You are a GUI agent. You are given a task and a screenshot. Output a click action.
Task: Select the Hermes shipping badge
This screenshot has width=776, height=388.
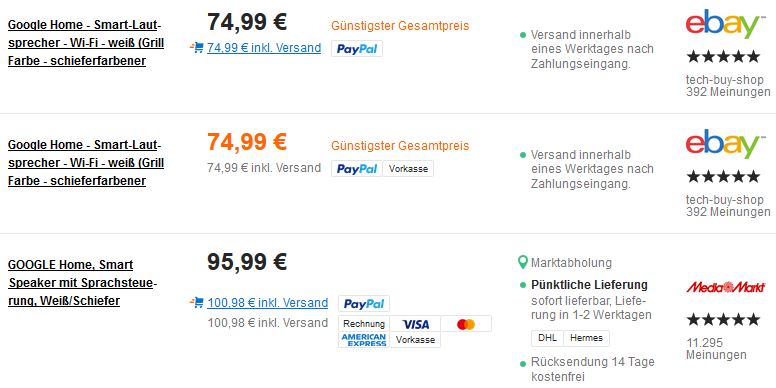pos(586,338)
